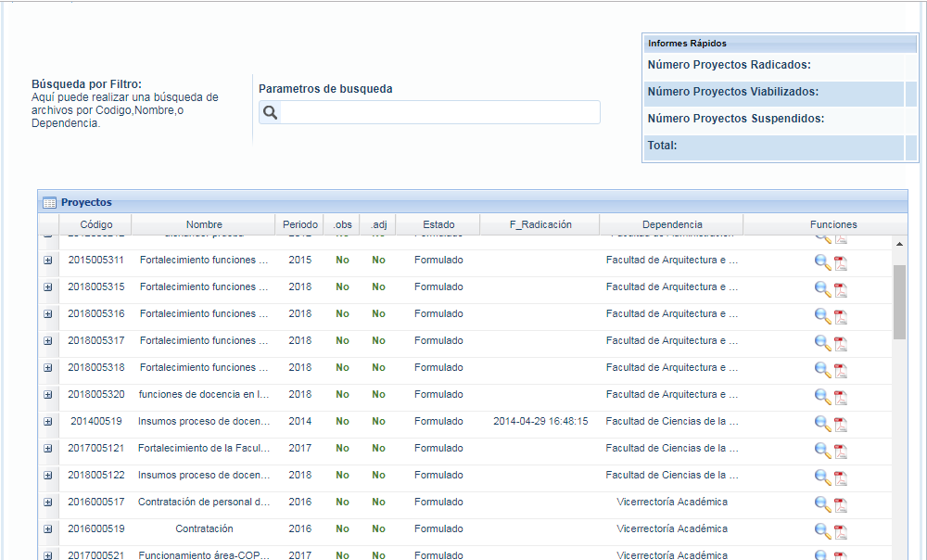This screenshot has height=560, width=927.
Task: Click the grid vertical scrollbar thumb
Action: (x=899, y=302)
